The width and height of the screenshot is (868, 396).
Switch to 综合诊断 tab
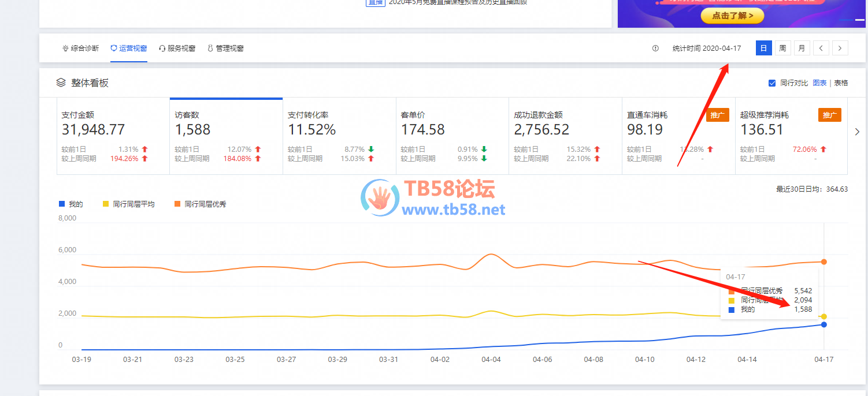click(80, 48)
